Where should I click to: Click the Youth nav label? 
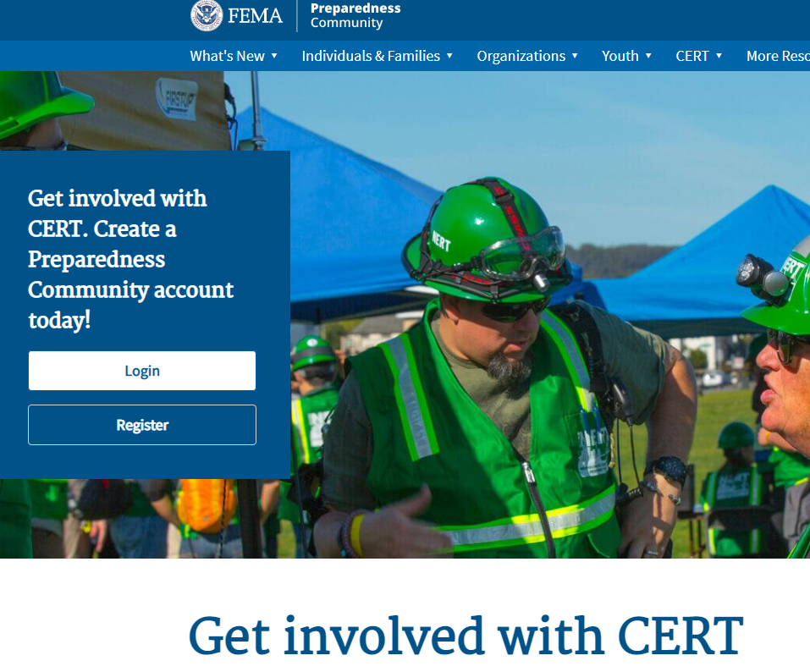tap(620, 56)
